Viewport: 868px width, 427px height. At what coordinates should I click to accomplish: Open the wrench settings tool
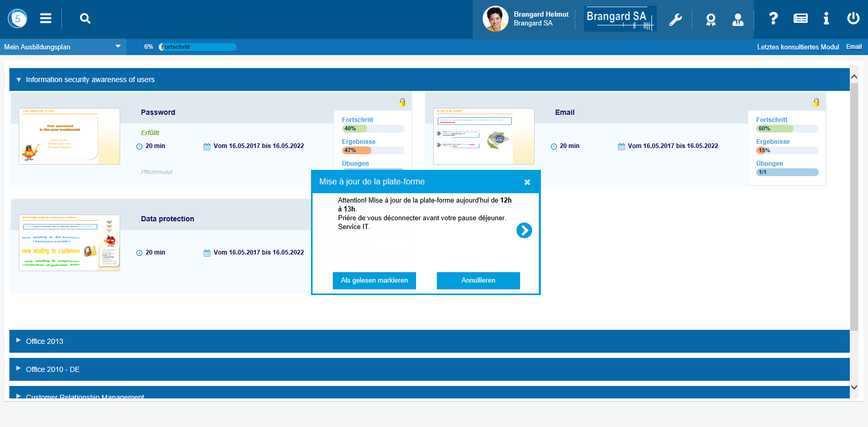[x=675, y=20]
